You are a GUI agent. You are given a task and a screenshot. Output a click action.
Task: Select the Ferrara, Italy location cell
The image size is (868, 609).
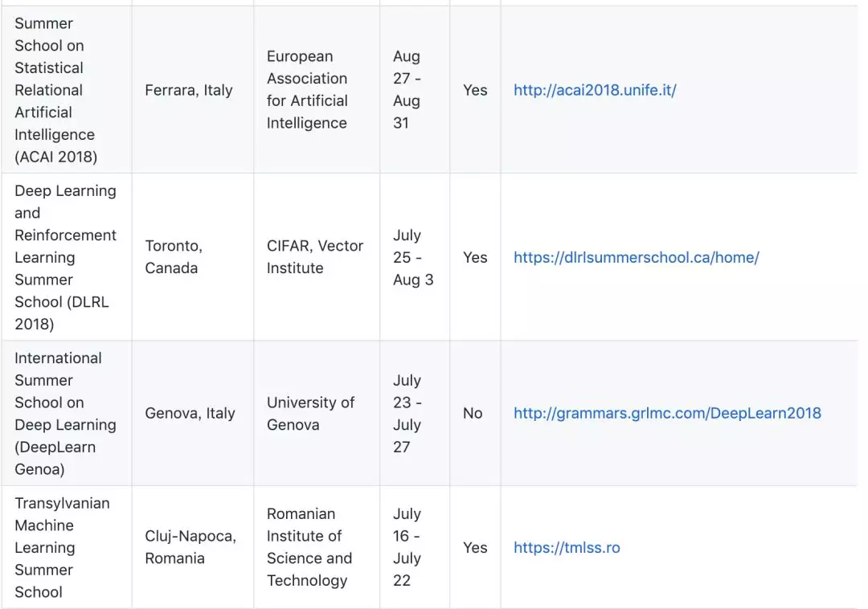(189, 90)
